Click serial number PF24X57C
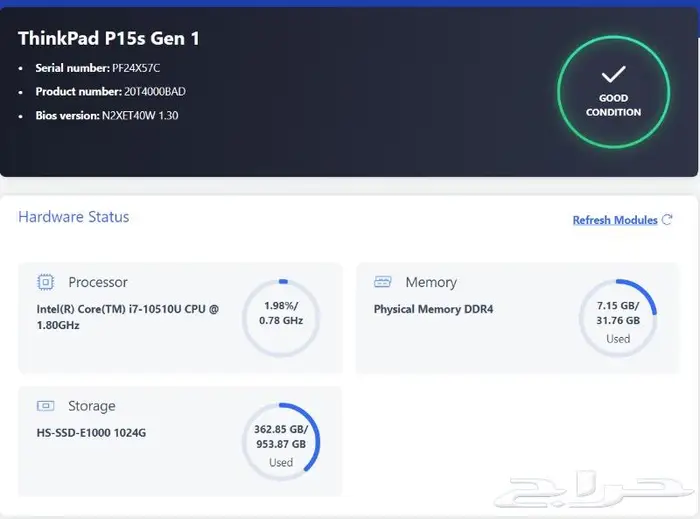The width and height of the screenshot is (700, 519). (136, 68)
